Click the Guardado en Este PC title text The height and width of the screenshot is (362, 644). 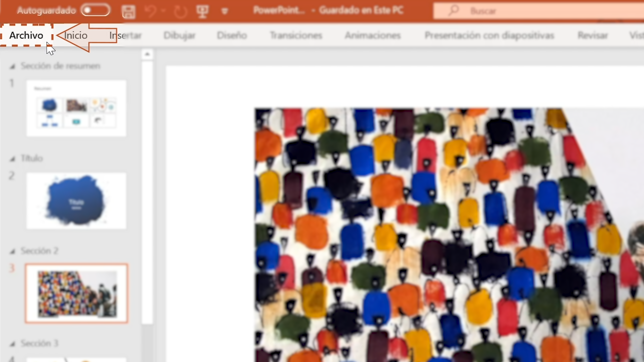tap(361, 10)
